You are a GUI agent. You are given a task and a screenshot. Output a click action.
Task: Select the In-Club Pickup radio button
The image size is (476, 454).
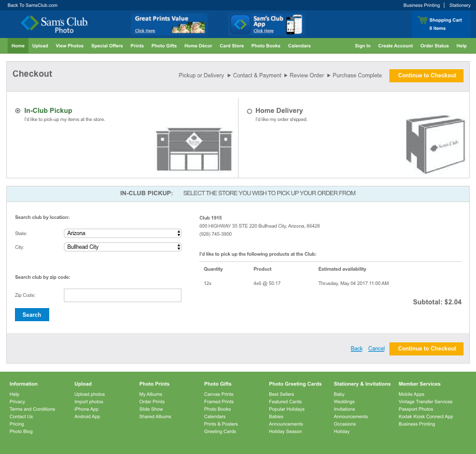[17, 110]
